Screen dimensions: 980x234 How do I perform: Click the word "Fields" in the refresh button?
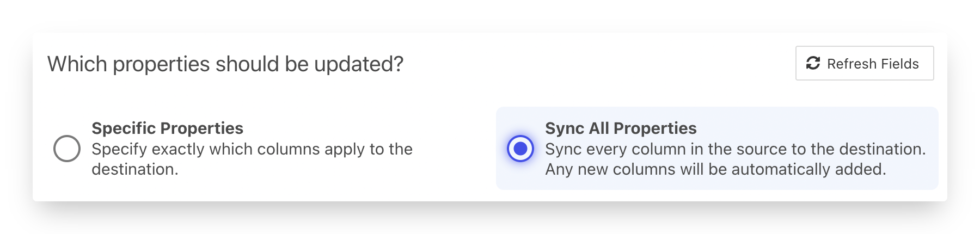(x=900, y=64)
